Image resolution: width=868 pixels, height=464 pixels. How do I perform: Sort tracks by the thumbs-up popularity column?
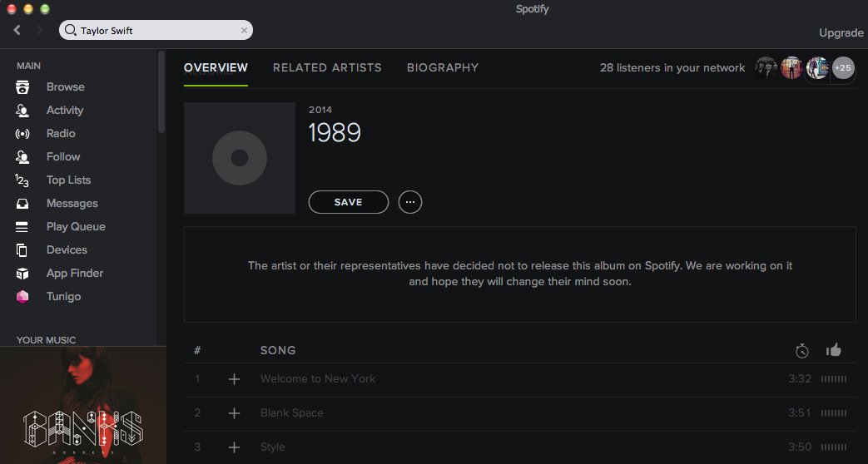coord(833,350)
